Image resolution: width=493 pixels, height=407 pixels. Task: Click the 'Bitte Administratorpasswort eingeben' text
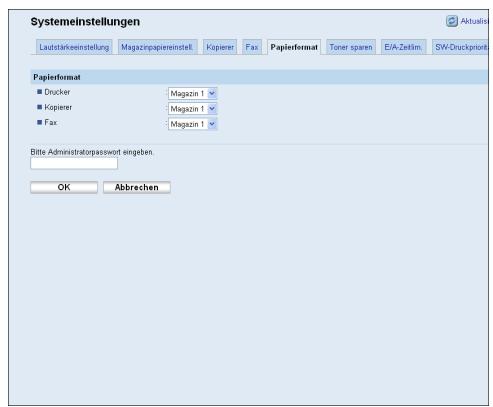[x=91, y=152]
